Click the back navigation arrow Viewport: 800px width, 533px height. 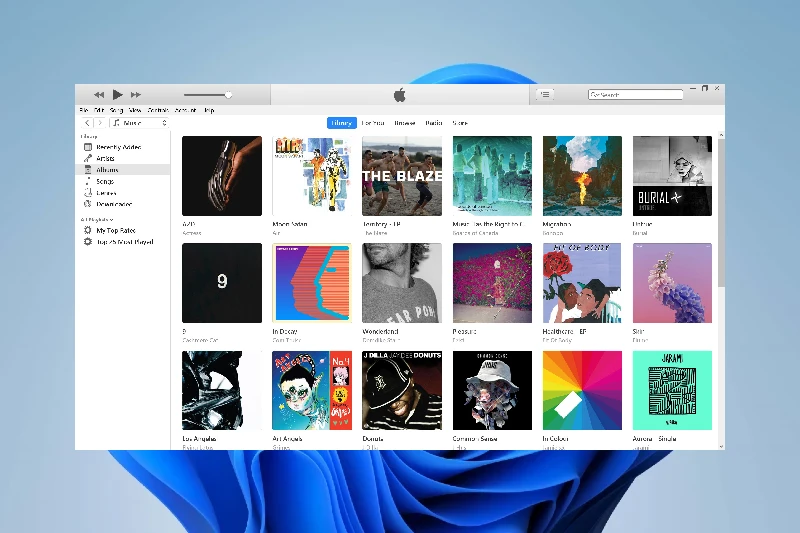[85, 123]
